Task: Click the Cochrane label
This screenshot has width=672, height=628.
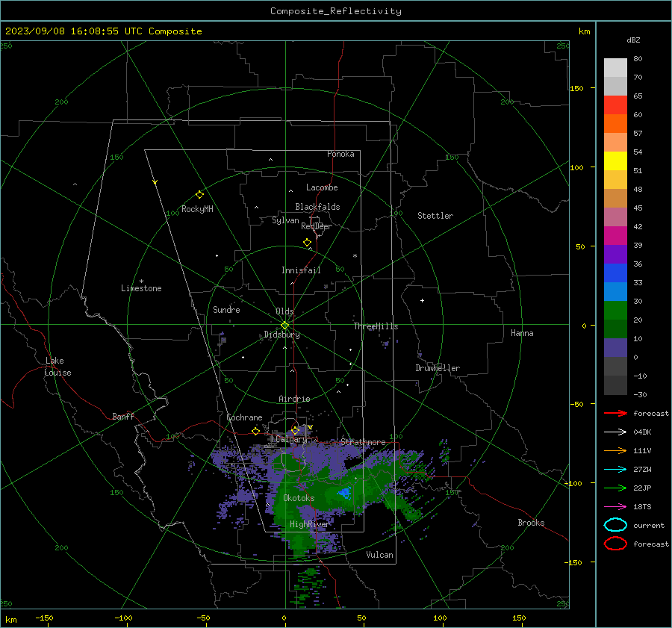Action: [244, 417]
